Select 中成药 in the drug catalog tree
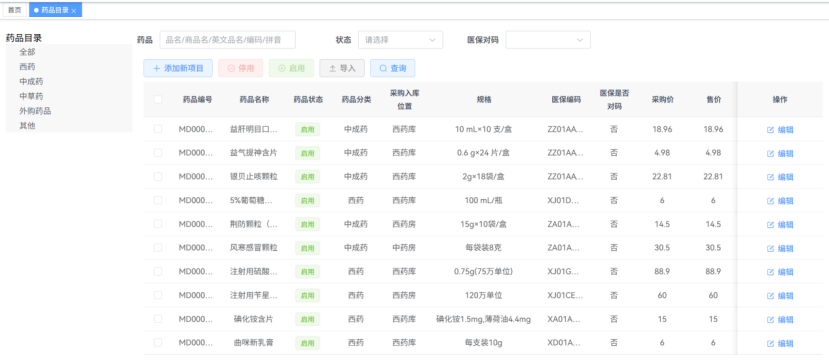Image resolution: width=829 pixels, height=362 pixels. coord(31,82)
